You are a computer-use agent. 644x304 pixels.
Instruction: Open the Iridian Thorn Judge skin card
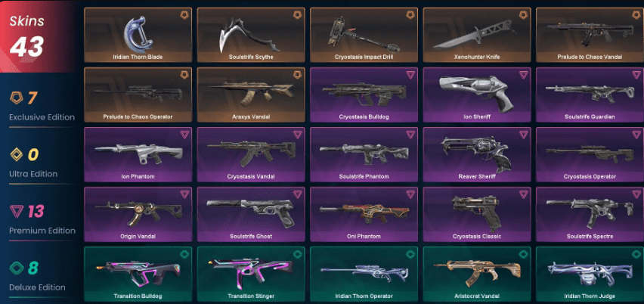pos(590,274)
